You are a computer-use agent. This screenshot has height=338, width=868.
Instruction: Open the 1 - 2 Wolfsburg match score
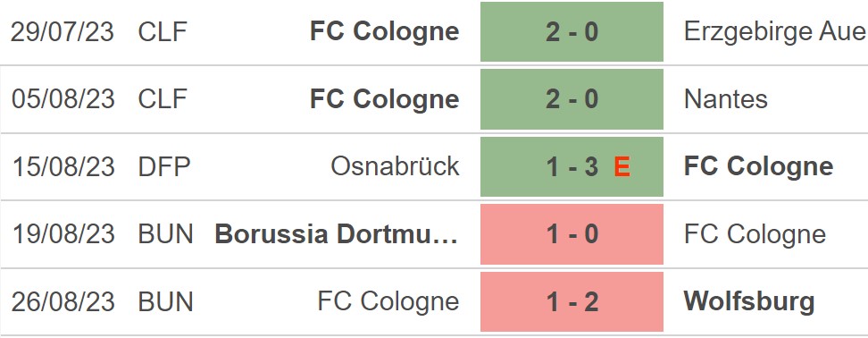(572, 302)
